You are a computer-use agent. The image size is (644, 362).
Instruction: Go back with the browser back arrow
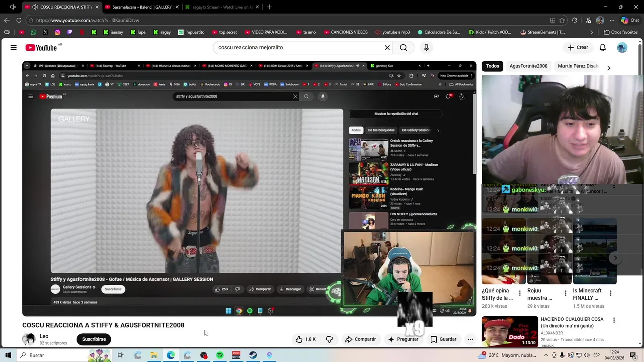pos(7,20)
